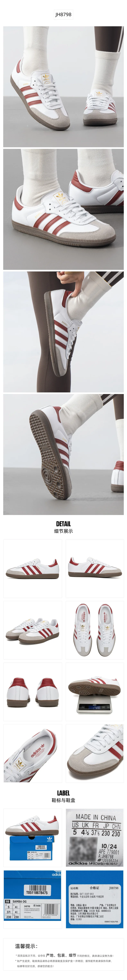Open the top photo of sneakers with white socks

(63, 87)
